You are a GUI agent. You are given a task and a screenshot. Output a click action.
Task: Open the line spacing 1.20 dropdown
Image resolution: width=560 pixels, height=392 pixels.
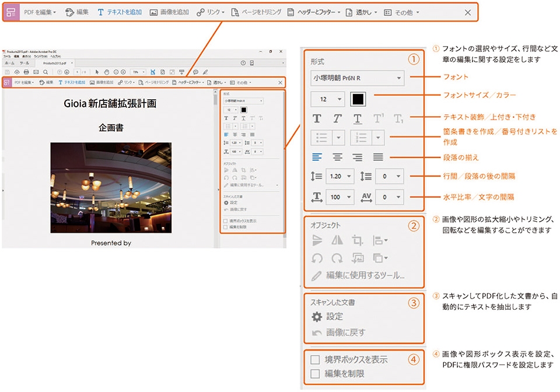(x=340, y=176)
